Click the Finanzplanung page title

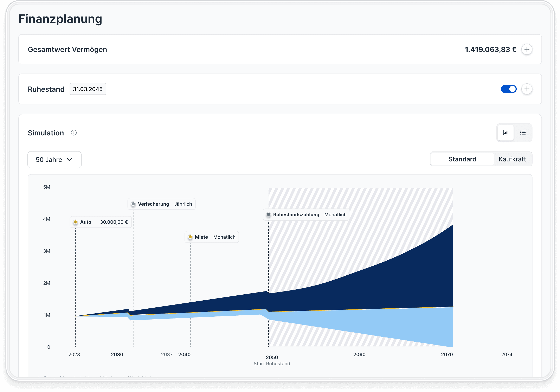coord(60,19)
